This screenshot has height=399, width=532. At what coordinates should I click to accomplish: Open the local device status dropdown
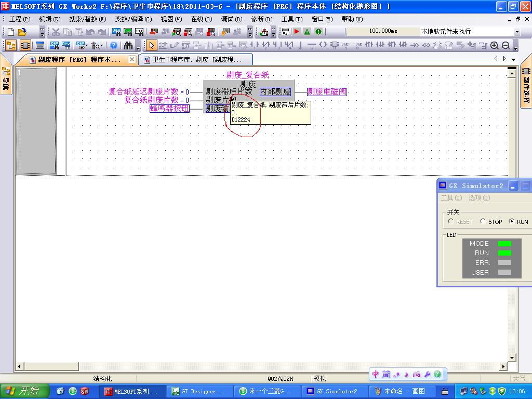point(516,32)
